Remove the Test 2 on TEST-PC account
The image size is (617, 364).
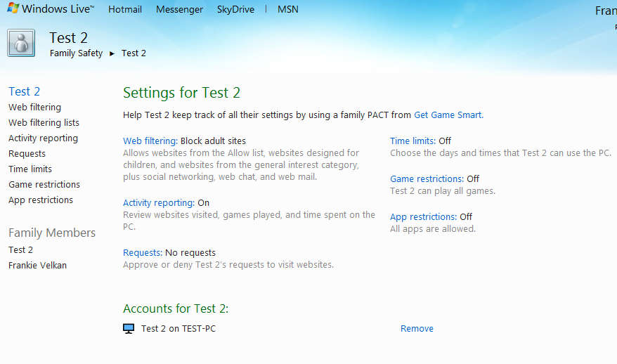pos(417,329)
